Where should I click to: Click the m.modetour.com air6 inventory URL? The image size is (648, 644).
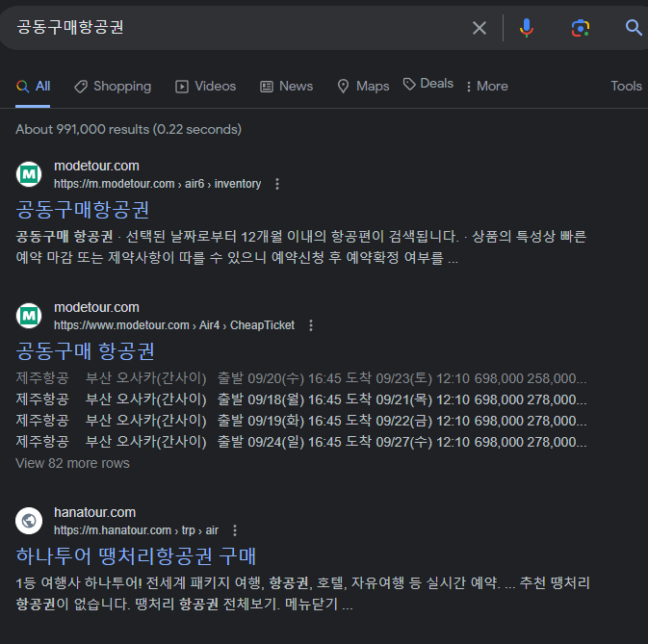pyautogui.click(x=157, y=184)
